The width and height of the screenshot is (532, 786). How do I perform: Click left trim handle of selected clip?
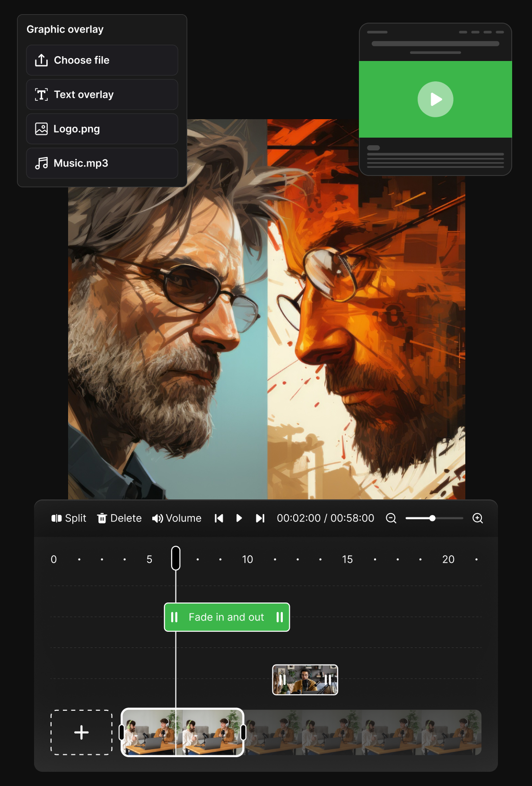[x=122, y=732]
